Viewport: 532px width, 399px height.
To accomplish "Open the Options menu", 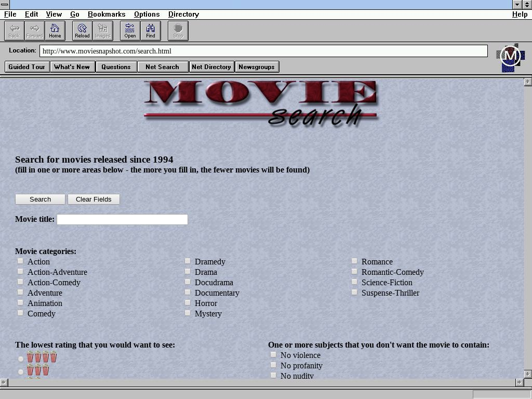I will (147, 14).
